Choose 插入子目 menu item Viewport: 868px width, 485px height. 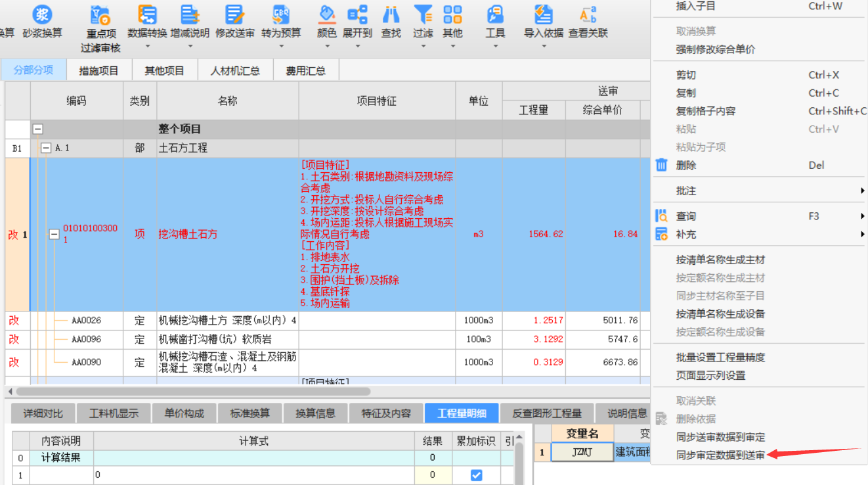coord(695,6)
